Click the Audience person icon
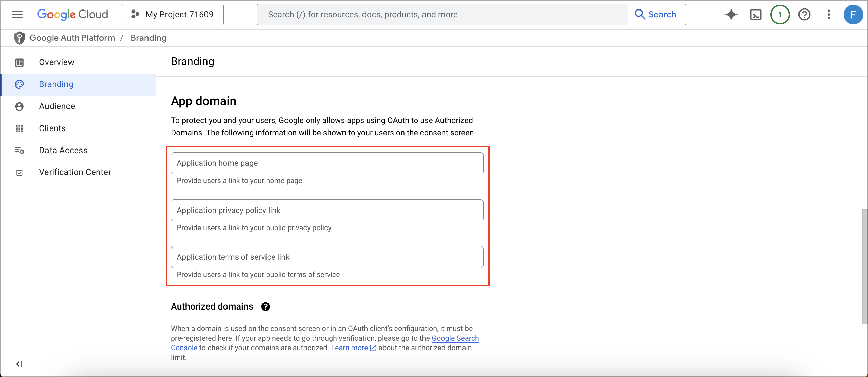The width and height of the screenshot is (868, 377). pyautogui.click(x=19, y=106)
